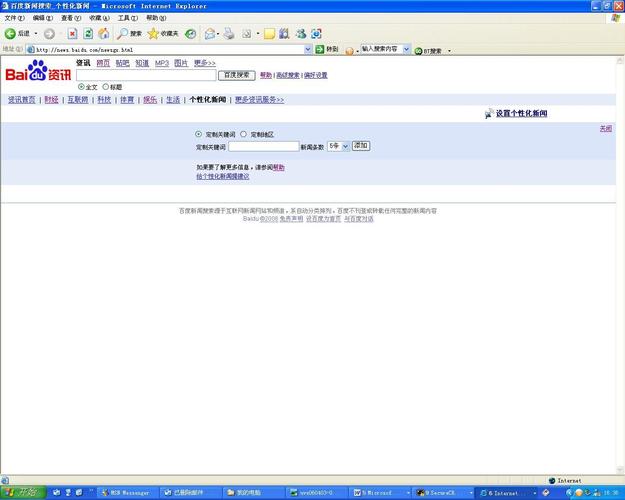This screenshot has height=500, width=625.
Task: Open SecureCR taskbar group
Action: point(440,493)
